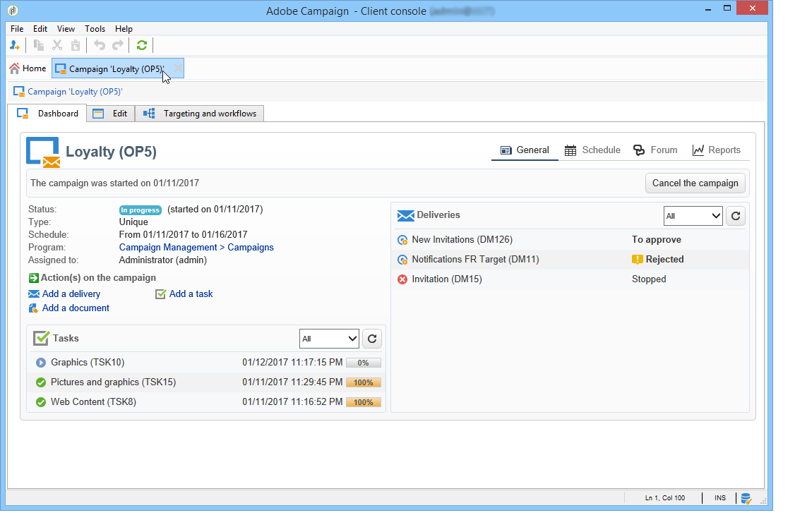Open the File menu
The image size is (795, 532).
click(x=17, y=29)
